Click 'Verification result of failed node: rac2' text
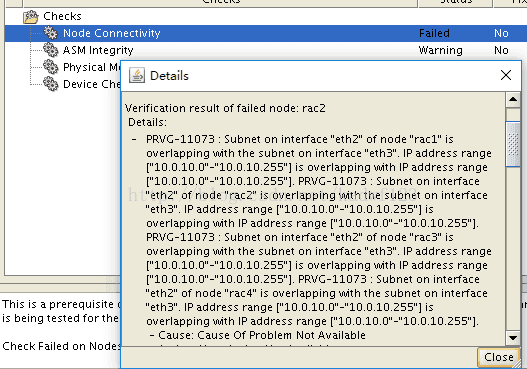 pos(225,108)
